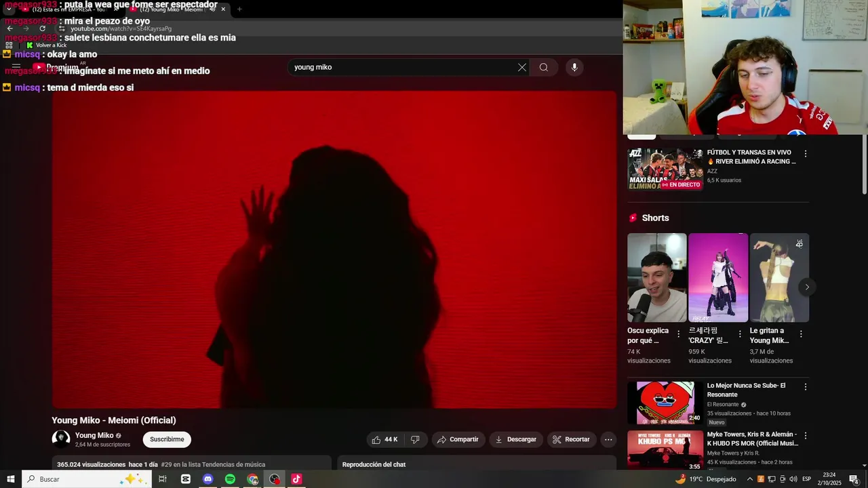Open options for the 'CRAZY' short

click(740, 334)
